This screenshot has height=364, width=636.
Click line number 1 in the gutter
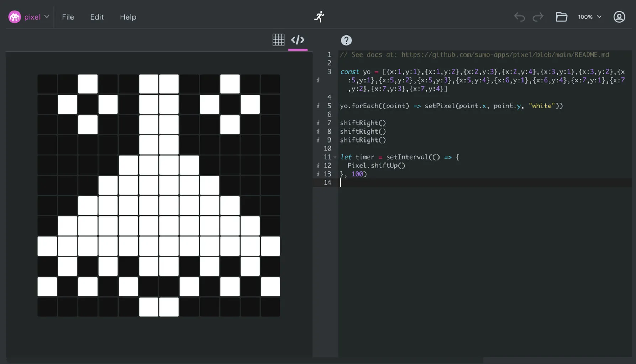pyautogui.click(x=329, y=55)
